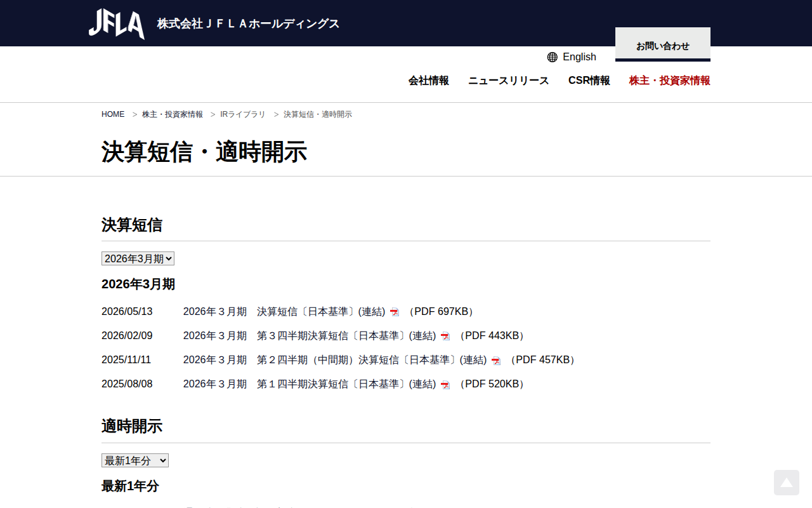Open the 会社情報 menu
The height and width of the screenshot is (508, 812).
429,81
